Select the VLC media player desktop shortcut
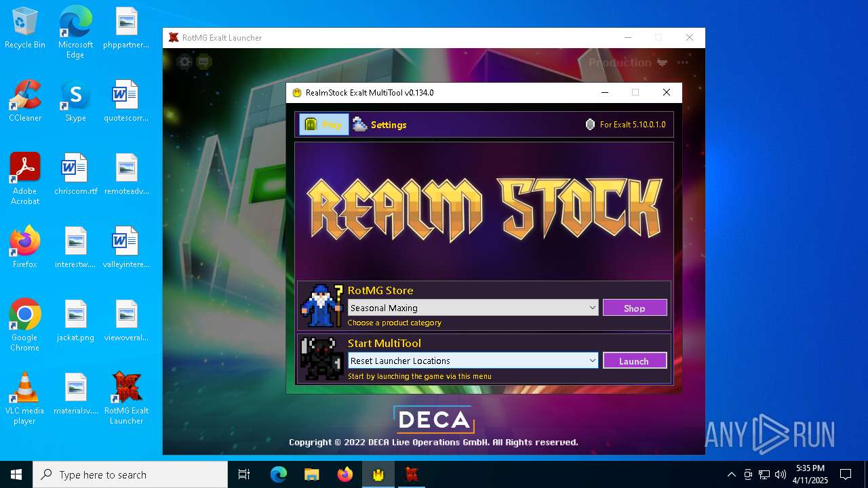The width and height of the screenshot is (868, 488). point(25,399)
